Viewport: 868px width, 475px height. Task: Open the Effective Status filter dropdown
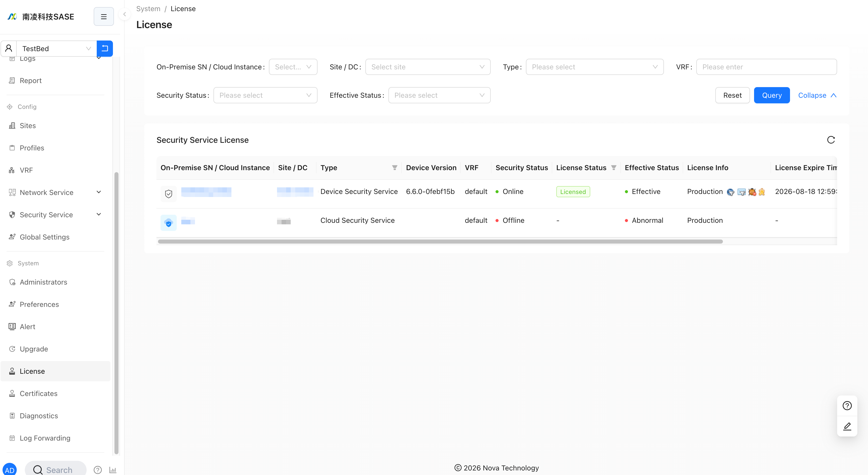click(x=439, y=95)
